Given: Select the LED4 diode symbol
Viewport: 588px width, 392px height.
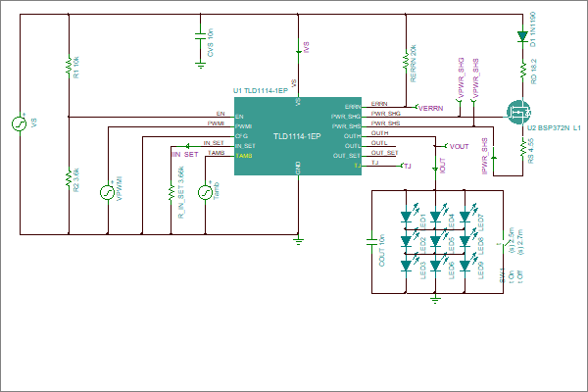Looking at the screenshot, I should pyautogui.click(x=436, y=216).
